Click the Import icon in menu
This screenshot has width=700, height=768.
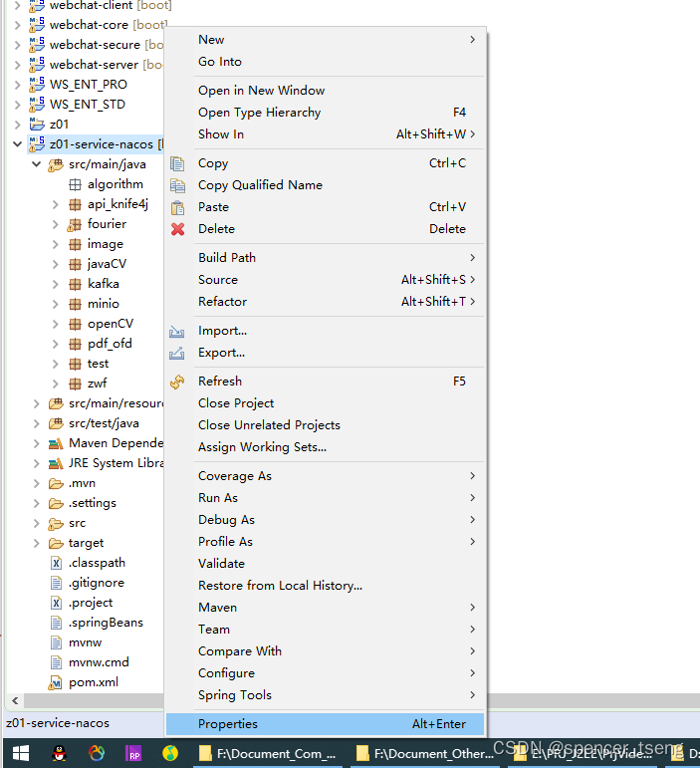176,332
